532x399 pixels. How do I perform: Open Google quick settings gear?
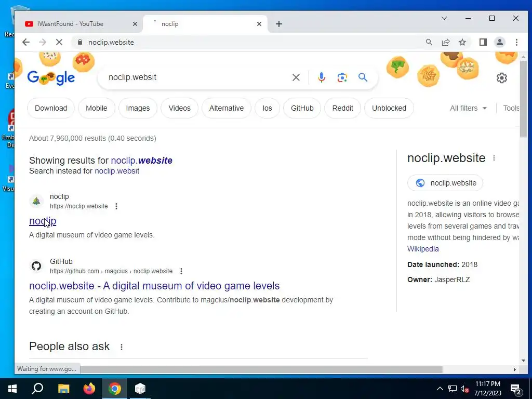point(501,78)
